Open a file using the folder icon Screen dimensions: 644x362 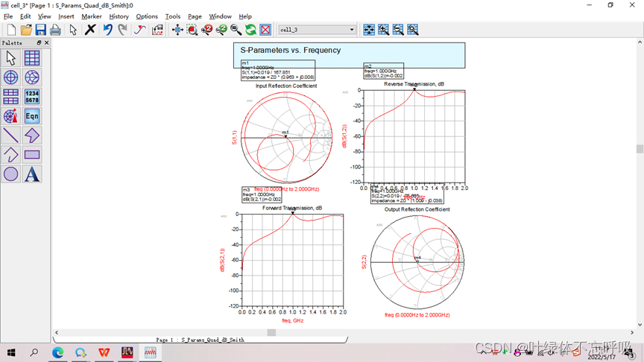26,30
